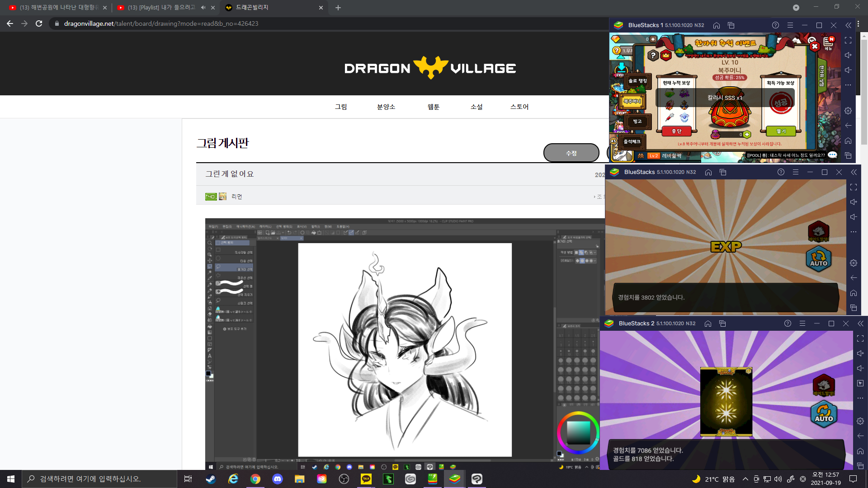Click the 수정 edit button
Image resolution: width=868 pixels, height=488 pixels.
[x=571, y=153]
